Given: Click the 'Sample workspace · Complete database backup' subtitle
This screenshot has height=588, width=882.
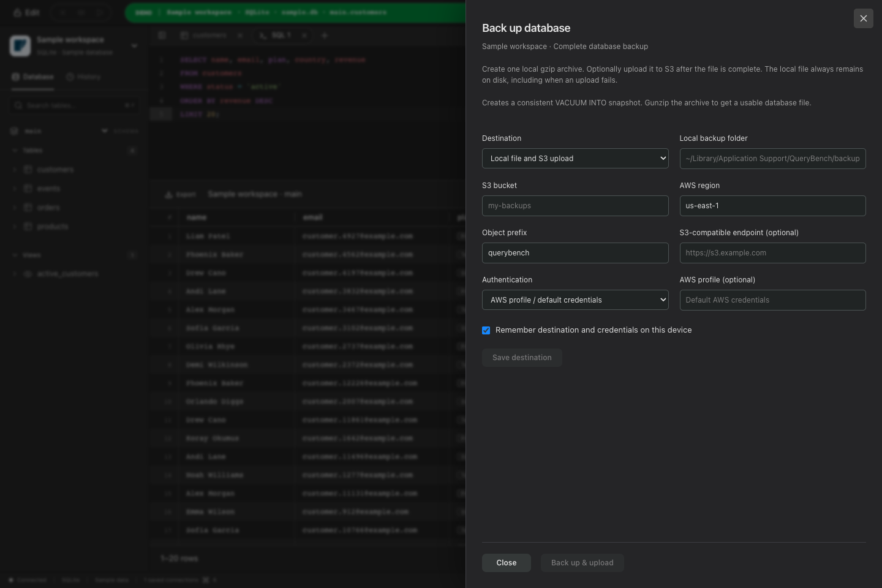Looking at the screenshot, I should (x=565, y=47).
